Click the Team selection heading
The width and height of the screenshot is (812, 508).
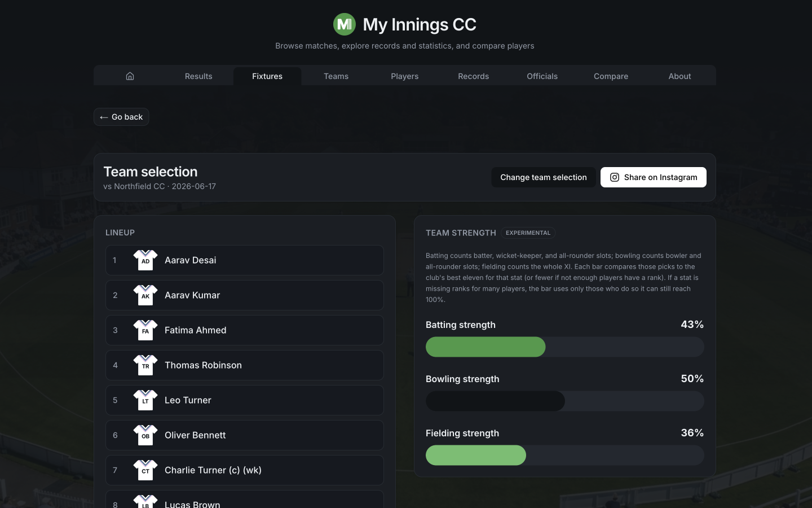click(151, 172)
